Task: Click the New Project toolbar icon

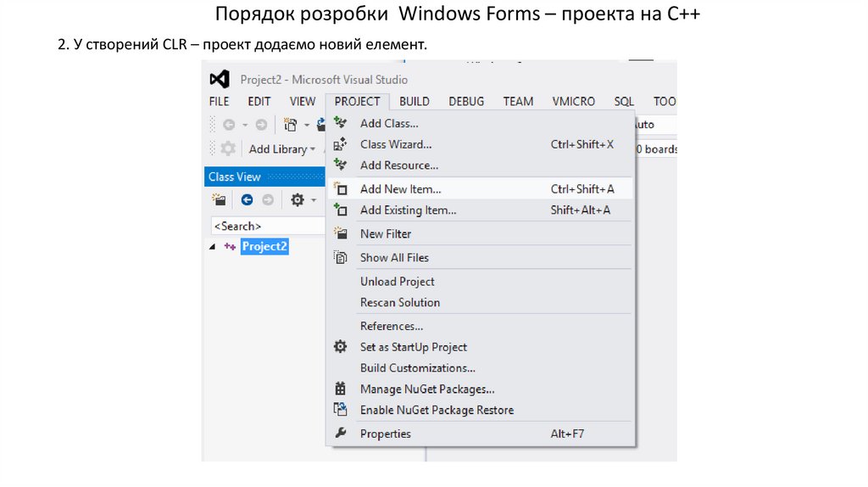Action: (x=290, y=125)
